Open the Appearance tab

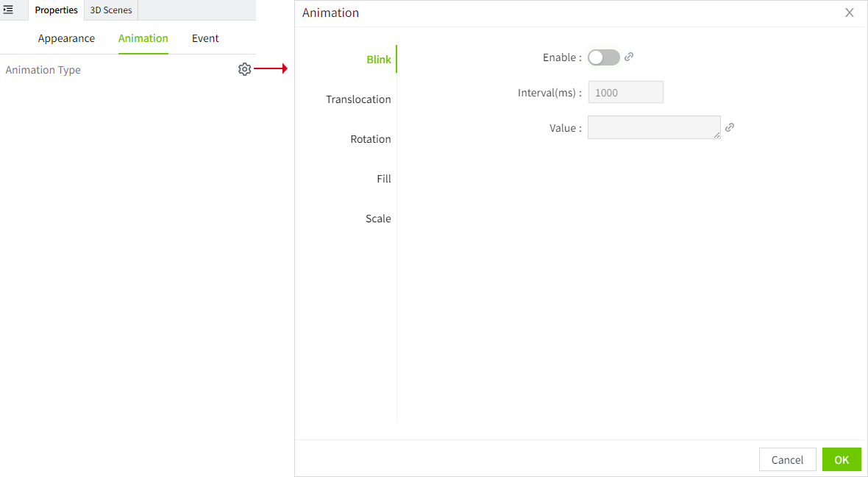(x=66, y=38)
